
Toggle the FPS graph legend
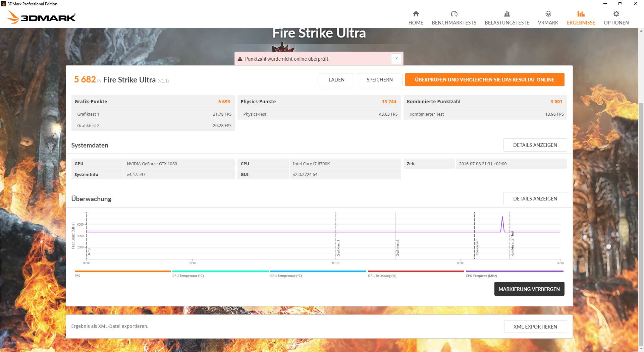point(122,272)
